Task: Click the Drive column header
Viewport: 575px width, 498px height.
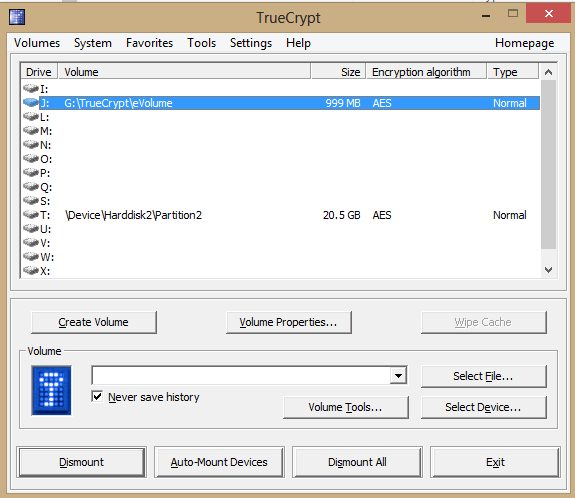Action: click(x=39, y=72)
